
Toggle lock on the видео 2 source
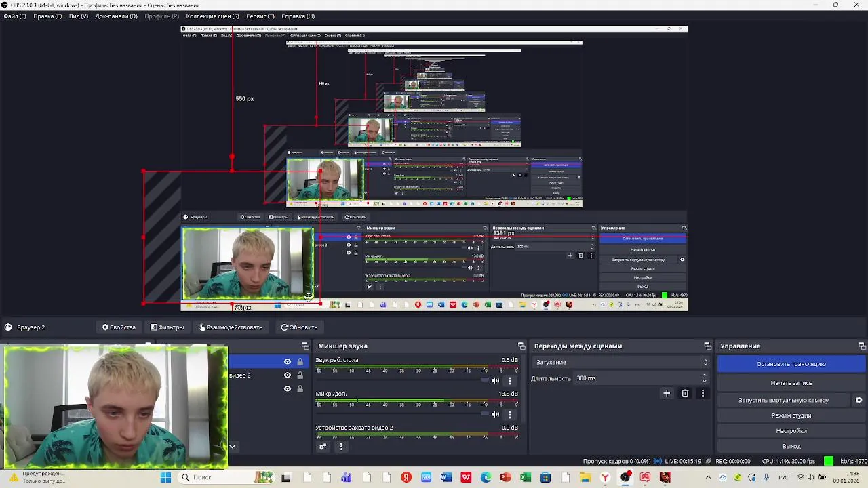click(300, 375)
